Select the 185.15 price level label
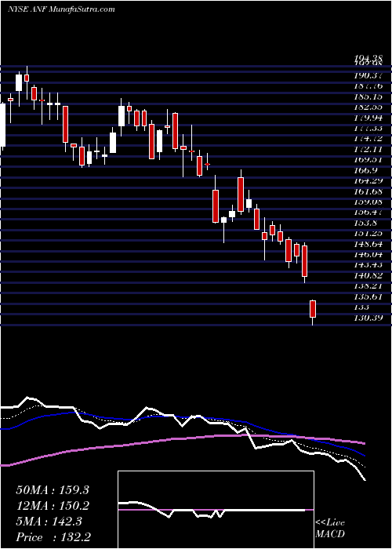The height and width of the screenshot is (549, 392). tap(368, 96)
